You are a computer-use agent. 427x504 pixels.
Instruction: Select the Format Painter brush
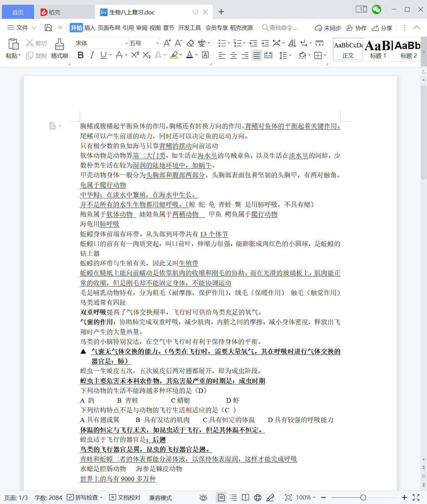59,44
